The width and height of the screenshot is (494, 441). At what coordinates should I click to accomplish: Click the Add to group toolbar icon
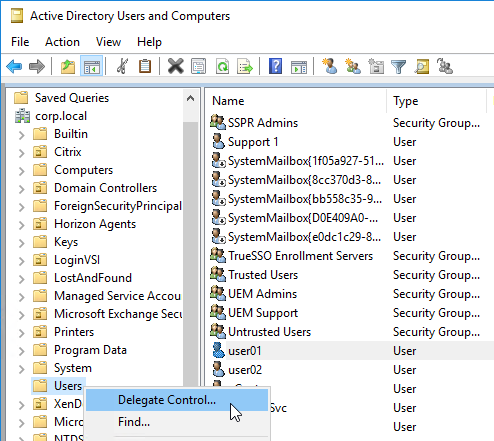point(445,66)
